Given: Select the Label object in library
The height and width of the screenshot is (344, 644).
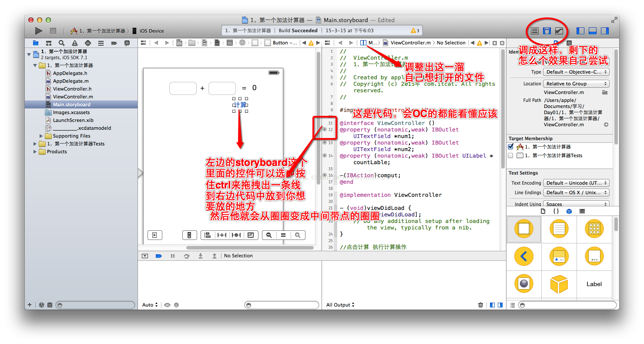Looking at the screenshot, I should (x=594, y=284).
